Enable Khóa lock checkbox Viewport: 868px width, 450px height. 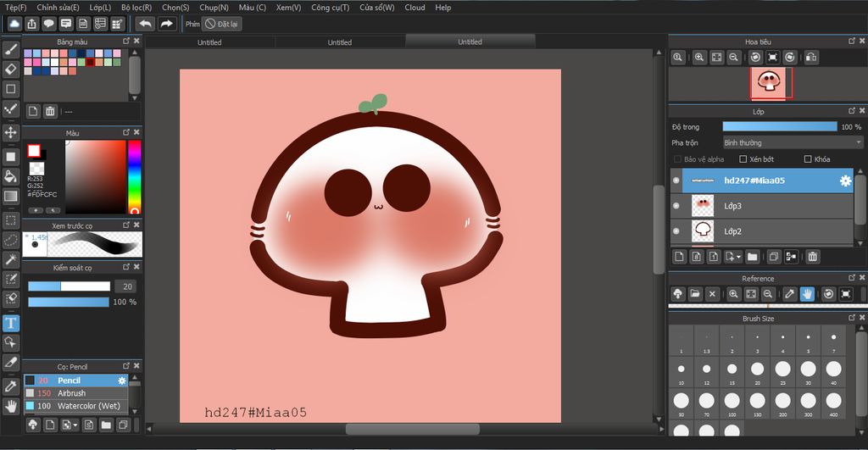click(808, 158)
